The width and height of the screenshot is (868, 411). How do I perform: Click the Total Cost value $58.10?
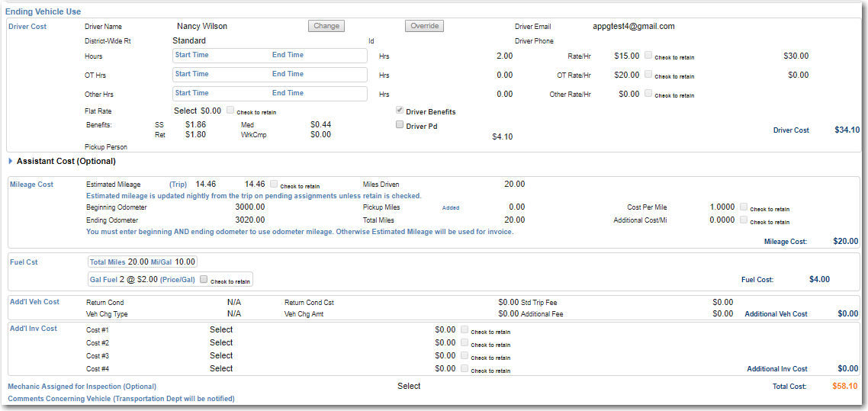[845, 386]
